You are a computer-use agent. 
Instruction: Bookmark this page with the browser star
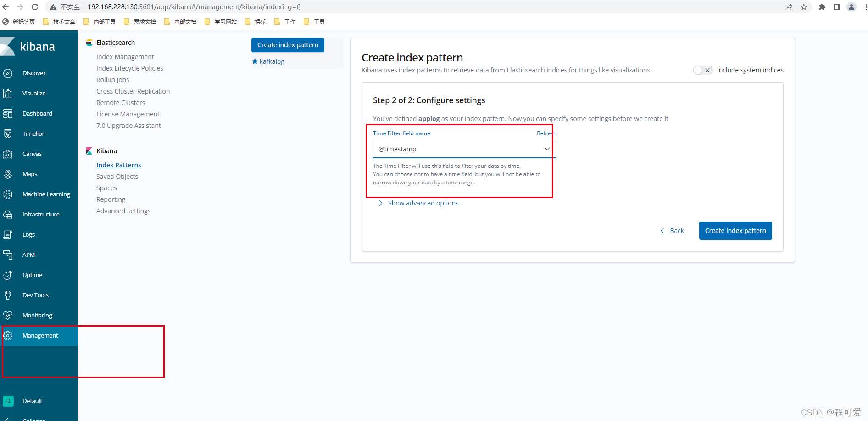804,7
